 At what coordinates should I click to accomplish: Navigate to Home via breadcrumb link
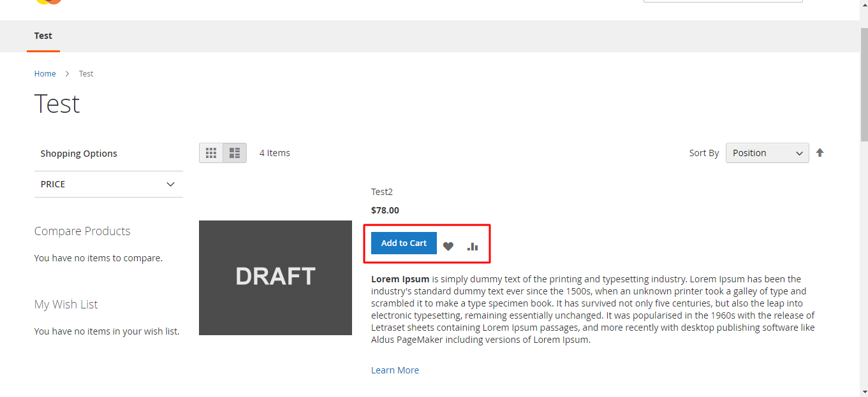click(45, 73)
